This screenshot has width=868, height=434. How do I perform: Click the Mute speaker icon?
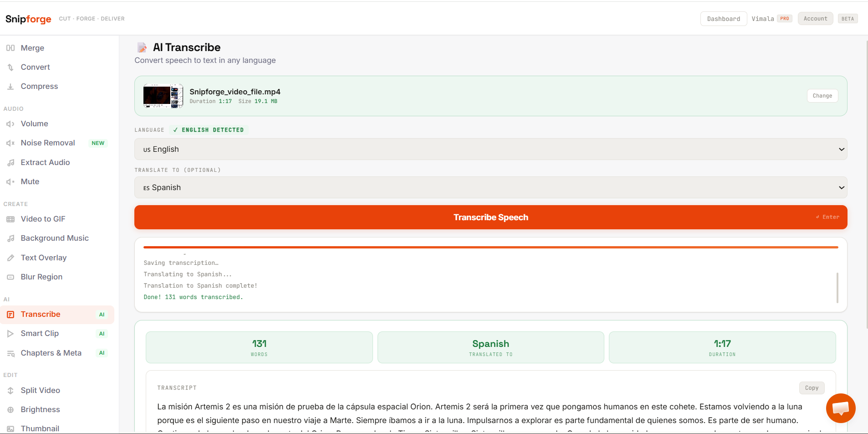[10, 181]
